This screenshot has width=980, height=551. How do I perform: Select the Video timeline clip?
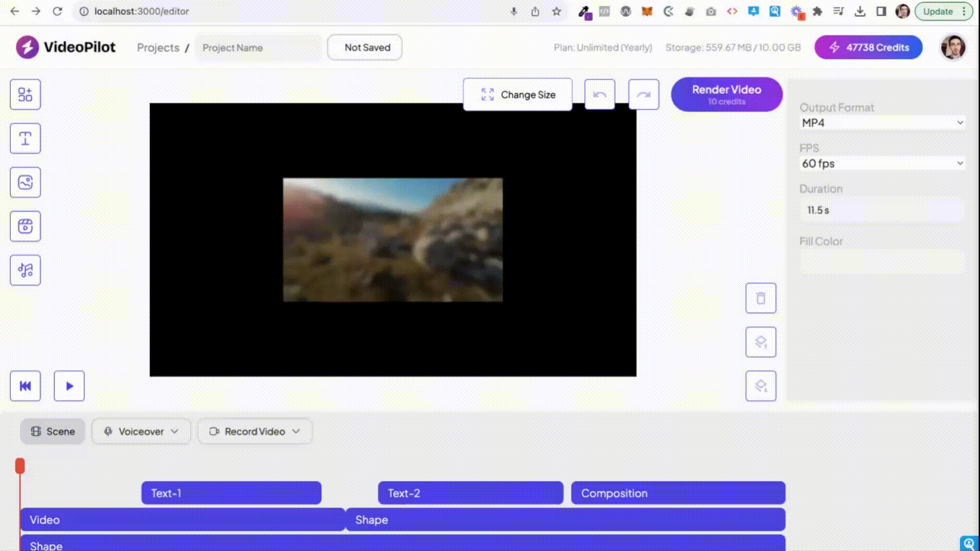pos(183,519)
